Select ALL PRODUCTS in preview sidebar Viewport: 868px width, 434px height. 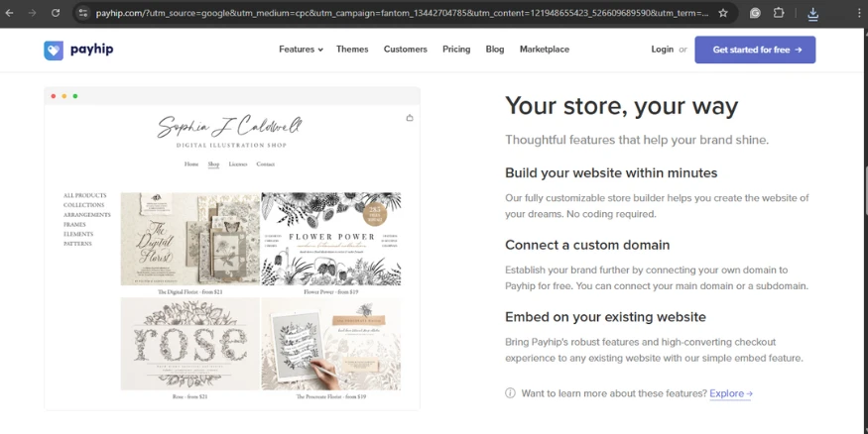pyautogui.click(x=84, y=196)
